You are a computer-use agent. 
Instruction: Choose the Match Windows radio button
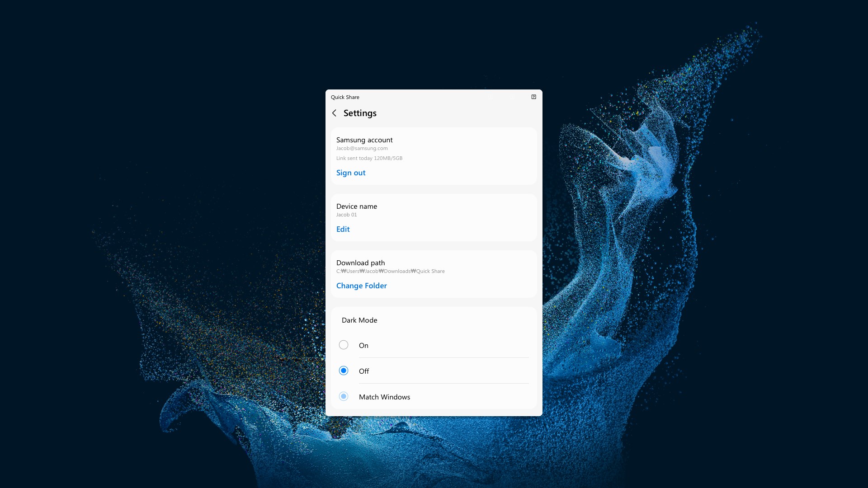(344, 397)
